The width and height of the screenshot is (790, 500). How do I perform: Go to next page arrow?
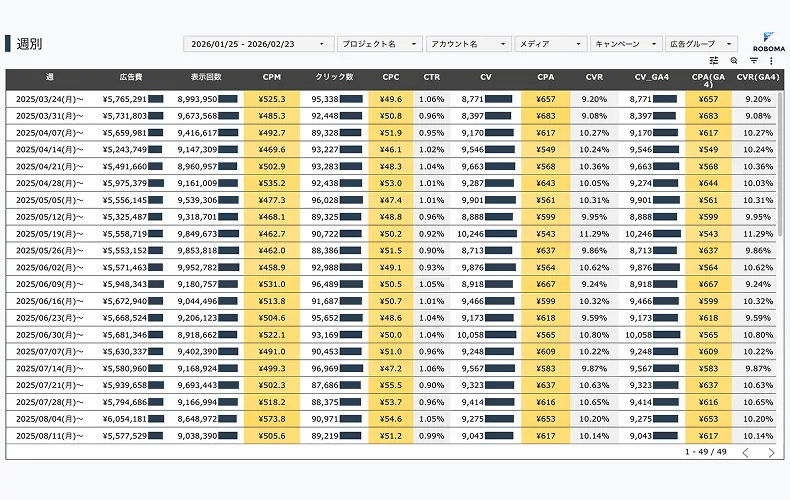tap(771, 452)
